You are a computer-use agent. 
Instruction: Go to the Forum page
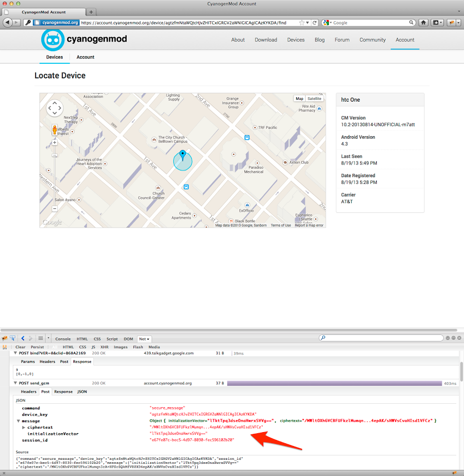tap(342, 40)
